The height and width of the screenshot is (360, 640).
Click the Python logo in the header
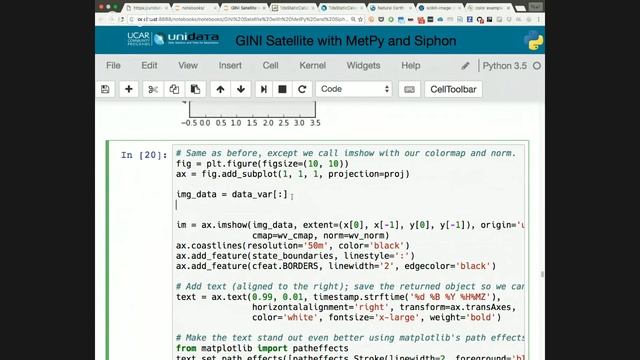click(533, 41)
